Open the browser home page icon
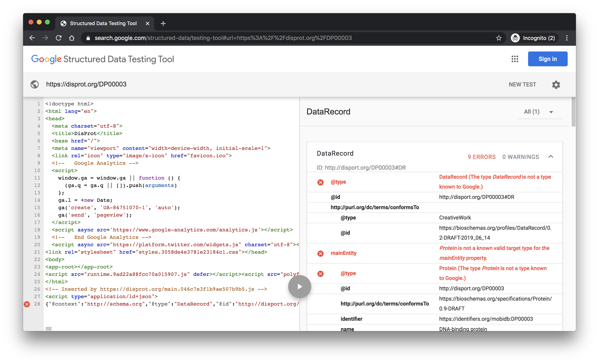Image resolution: width=599 pixels, height=364 pixels. pos(72,38)
